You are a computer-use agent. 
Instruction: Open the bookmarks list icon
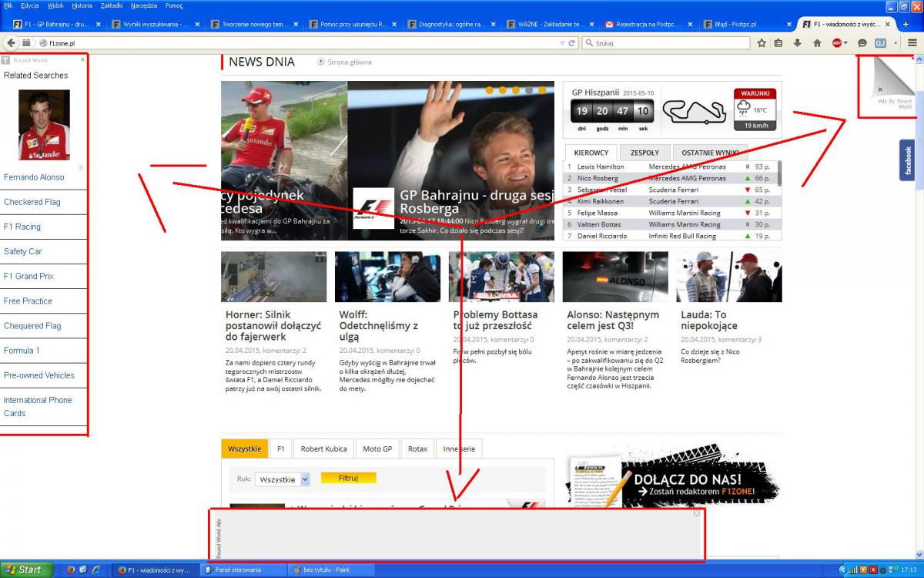pos(779,43)
